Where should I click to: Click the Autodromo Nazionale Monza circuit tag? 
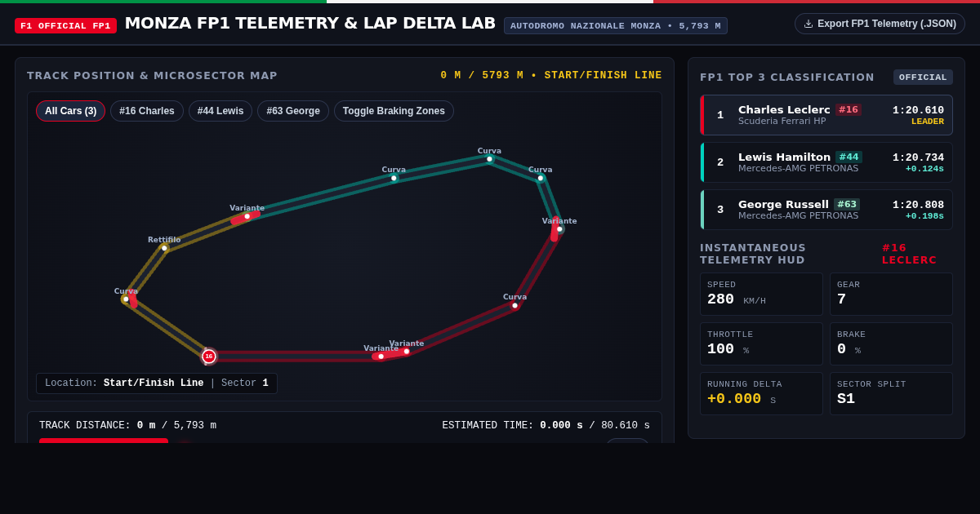click(616, 26)
